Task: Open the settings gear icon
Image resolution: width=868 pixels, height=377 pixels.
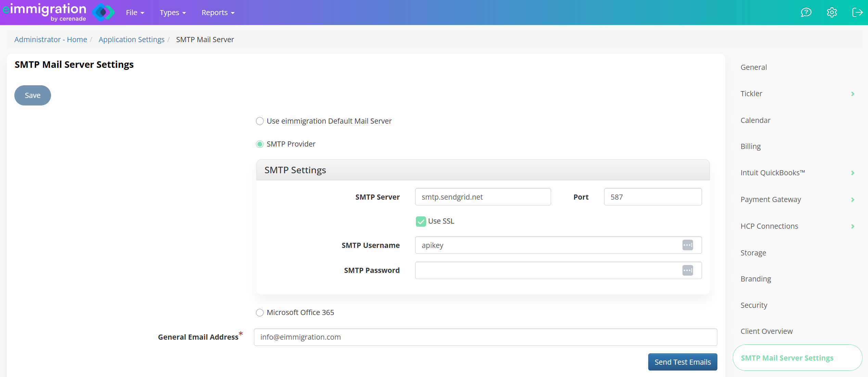Action: (x=832, y=12)
